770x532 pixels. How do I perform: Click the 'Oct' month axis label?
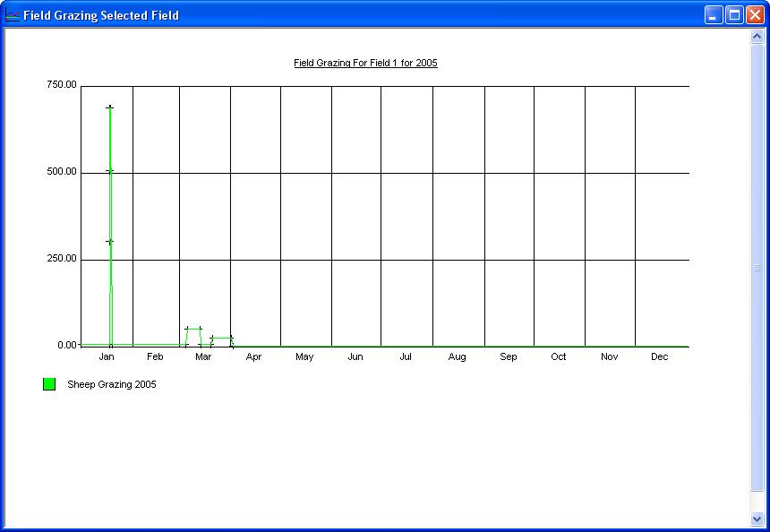click(x=559, y=356)
